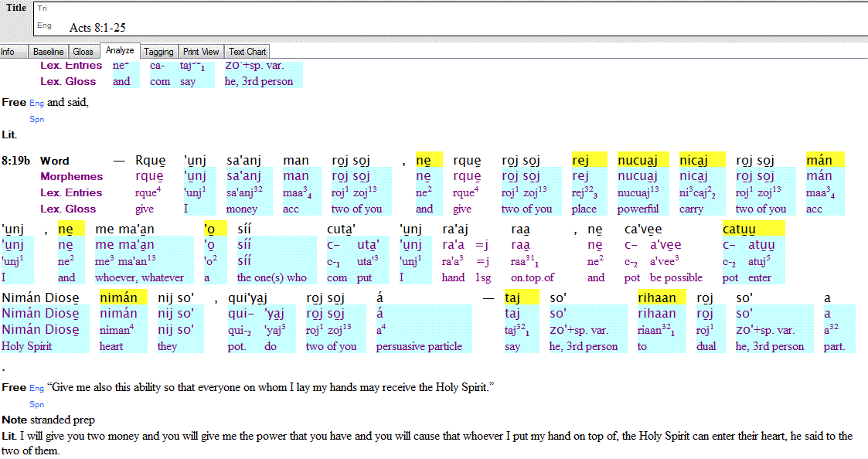Image resolution: width=868 pixels, height=459 pixels.
Task: Click the word 'nij so''
Action: pyautogui.click(x=175, y=297)
